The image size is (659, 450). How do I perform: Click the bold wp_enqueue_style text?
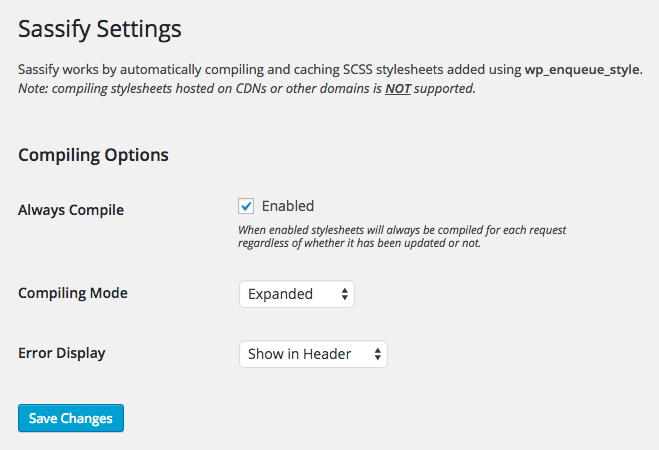click(x=582, y=70)
